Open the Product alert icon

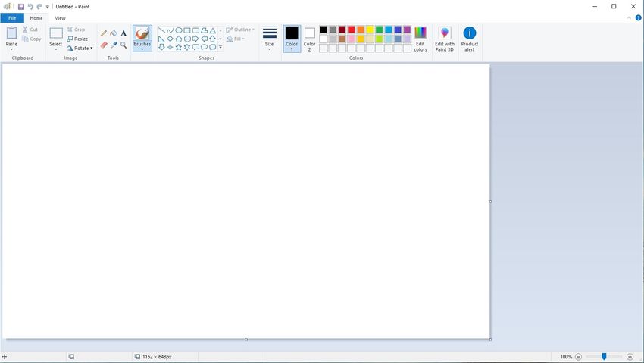470,33
